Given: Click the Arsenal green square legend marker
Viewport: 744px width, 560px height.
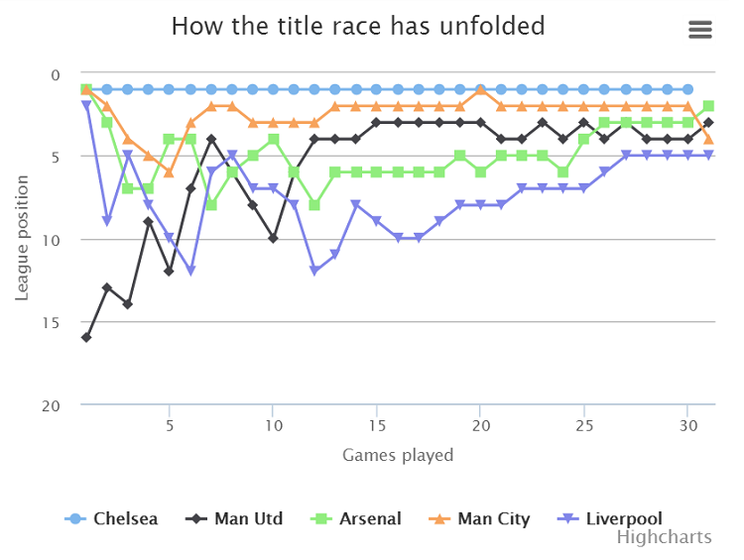Looking at the screenshot, I should click(x=320, y=518).
